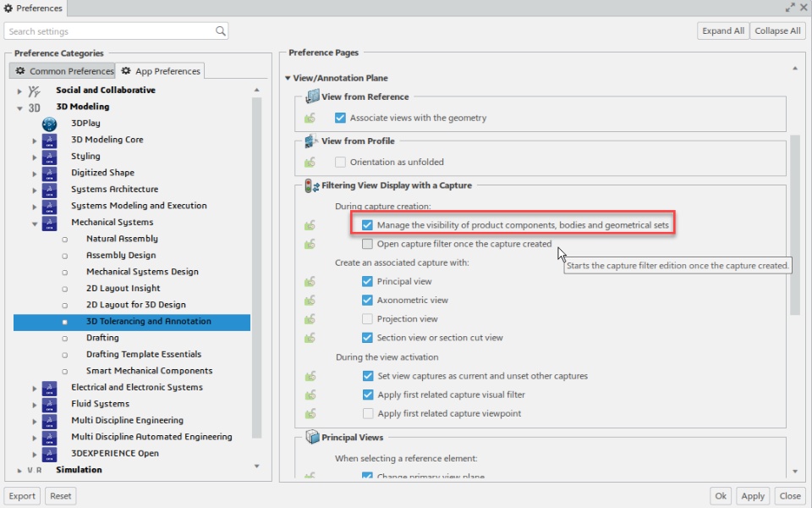
Task: Click the search magnifier icon
Action: (221, 31)
